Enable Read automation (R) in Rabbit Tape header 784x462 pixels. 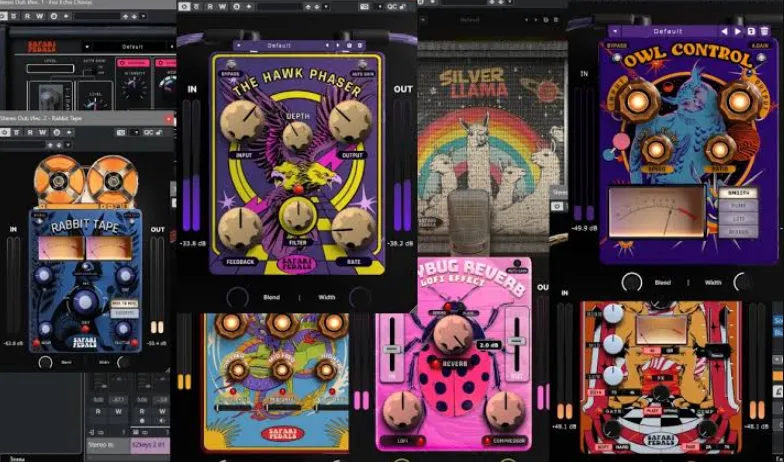tap(30, 132)
